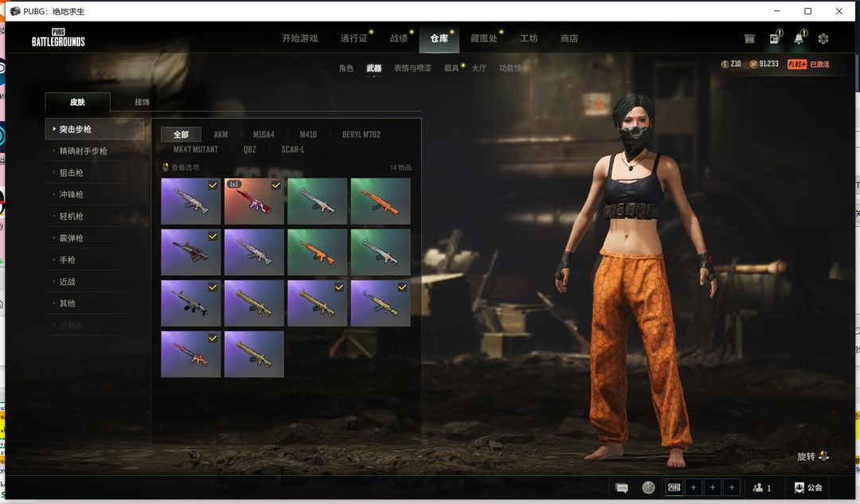Go to the 大厅 sub-tab
Image resolution: width=860 pixels, height=504 pixels.
click(x=479, y=68)
